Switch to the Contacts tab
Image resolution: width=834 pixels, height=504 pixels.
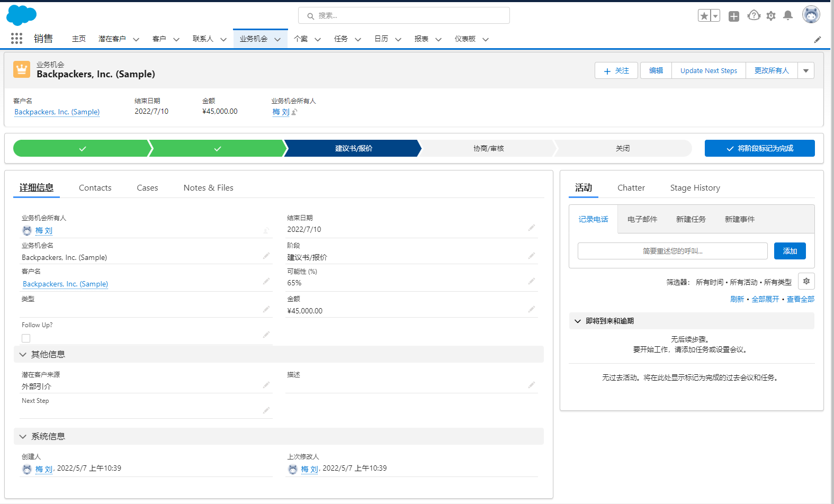pos(95,187)
